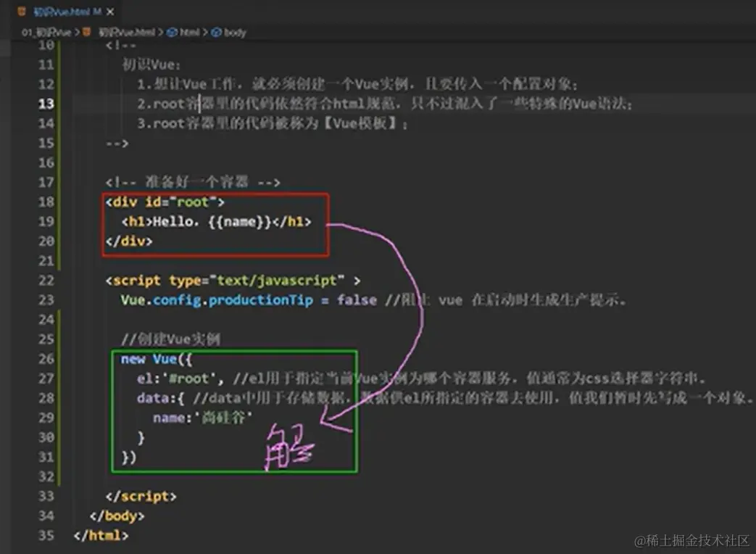
Task: Click the 'new Vue({' line
Action: (x=157, y=359)
